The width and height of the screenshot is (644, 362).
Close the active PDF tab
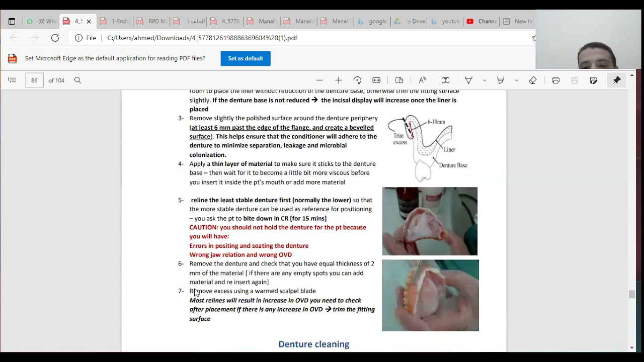point(89,22)
